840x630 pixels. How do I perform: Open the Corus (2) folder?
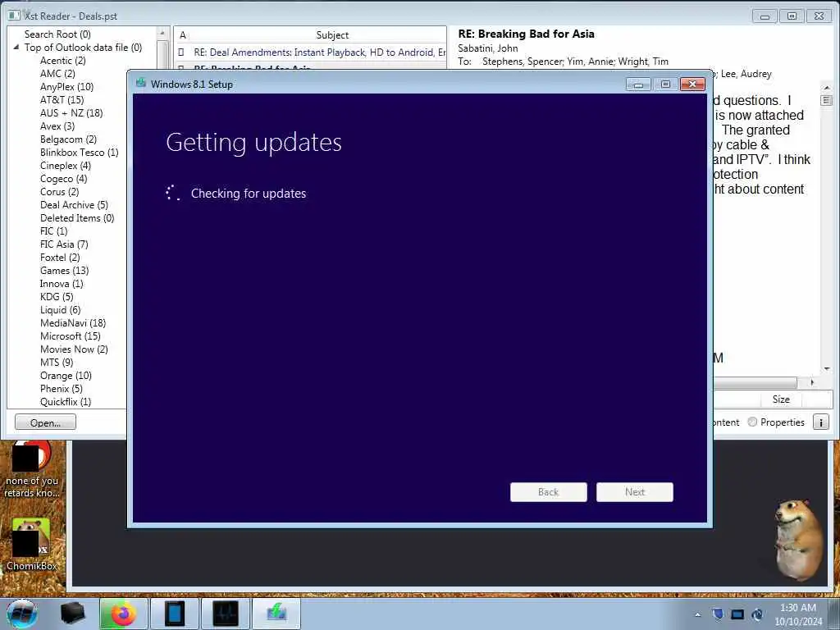coord(59,192)
